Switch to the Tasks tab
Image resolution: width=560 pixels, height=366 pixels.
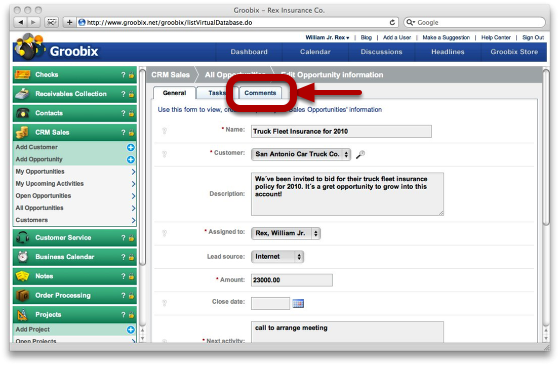(216, 93)
